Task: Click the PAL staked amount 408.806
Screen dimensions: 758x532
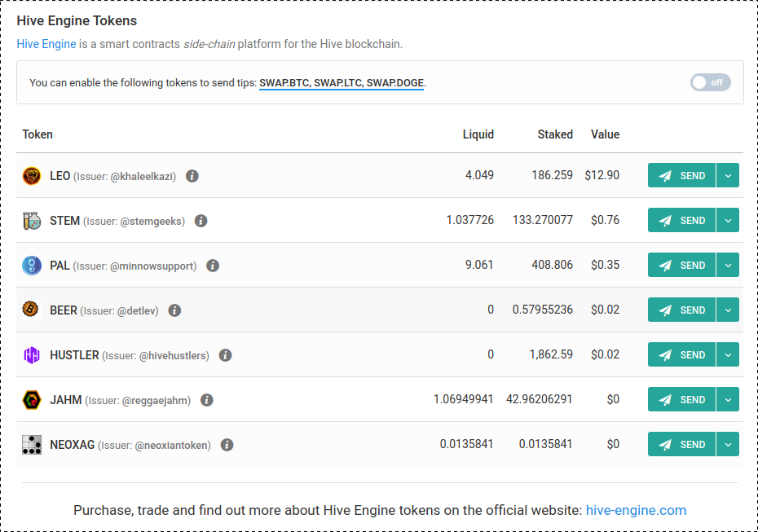Action: (x=552, y=265)
